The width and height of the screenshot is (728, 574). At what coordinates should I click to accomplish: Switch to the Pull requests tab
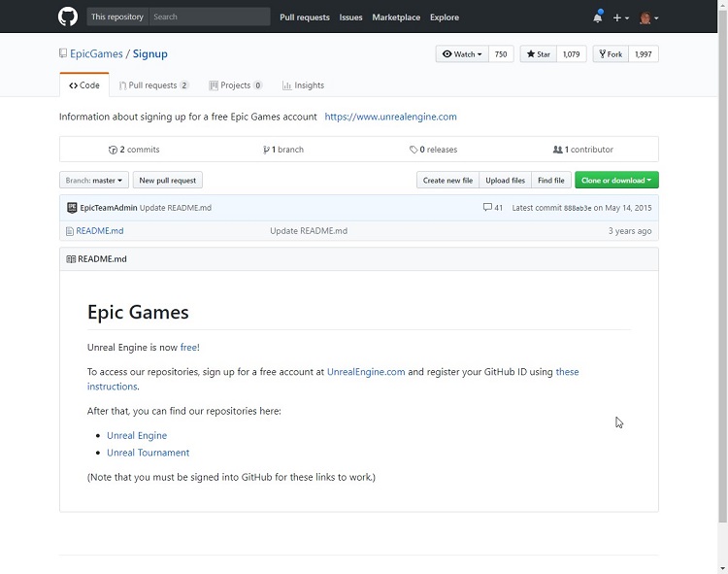(x=153, y=85)
